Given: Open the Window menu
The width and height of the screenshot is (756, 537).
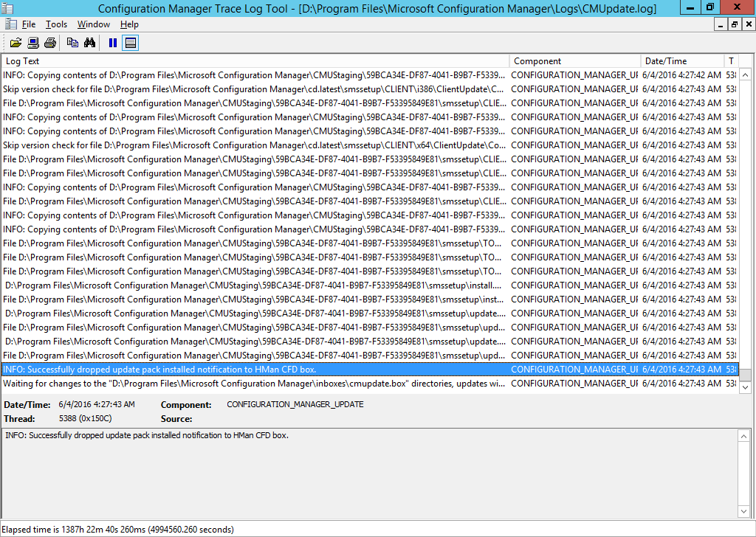Looking at the screenshot, I should 94,24.
